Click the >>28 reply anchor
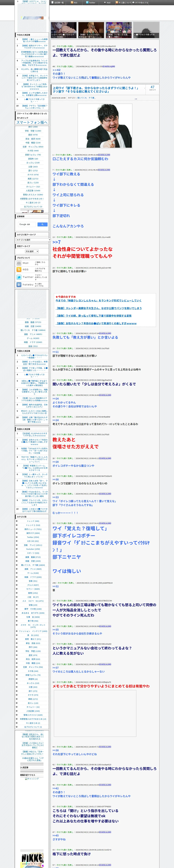 tap(55, 462)
